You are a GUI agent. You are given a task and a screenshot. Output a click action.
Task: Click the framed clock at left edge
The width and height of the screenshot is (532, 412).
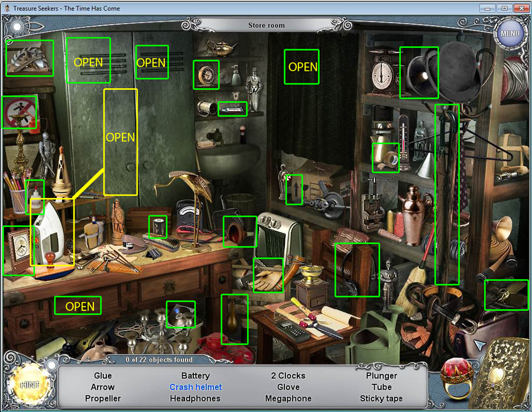18,250
